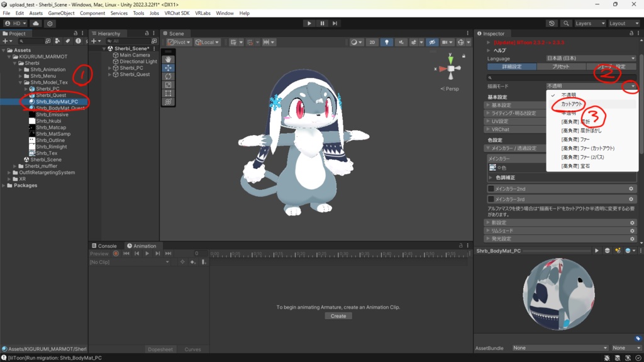Toggle Inspector panel lock
644x362 pixels.
pyautogui.click(x=631, y=33)
